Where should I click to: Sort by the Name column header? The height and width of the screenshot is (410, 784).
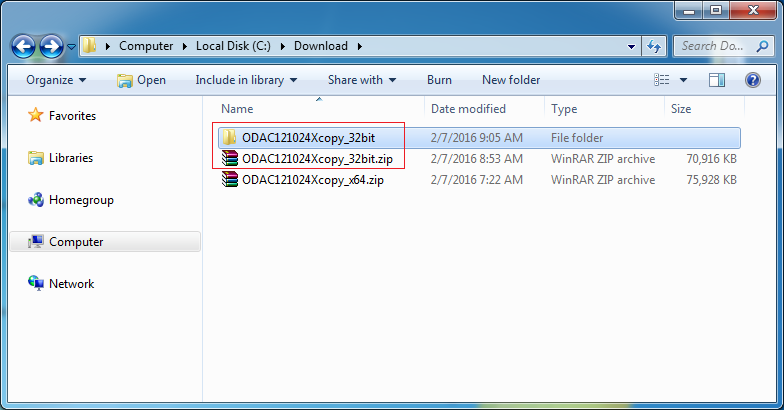(237, 109)
